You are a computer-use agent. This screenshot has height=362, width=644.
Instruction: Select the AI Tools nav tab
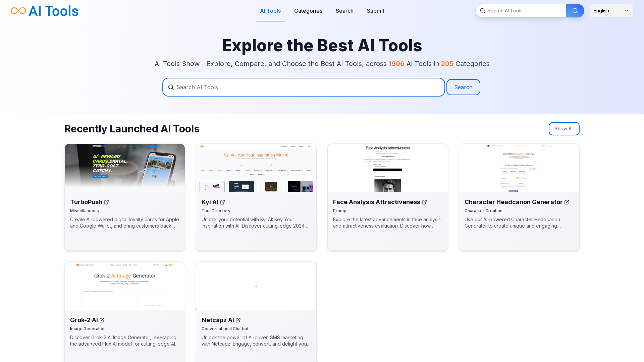pos(270,11)
